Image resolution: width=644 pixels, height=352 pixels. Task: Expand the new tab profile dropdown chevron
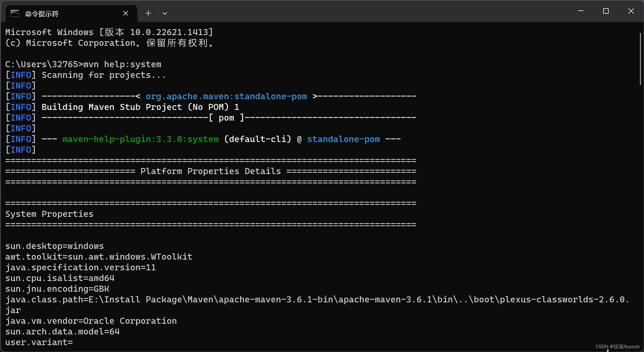(x=165, y=13)
